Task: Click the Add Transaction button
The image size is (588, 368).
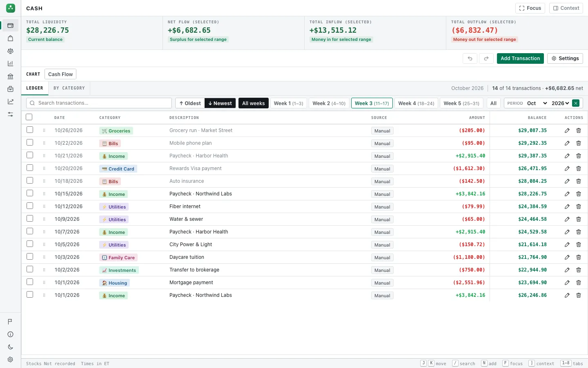Action: point(520,58)
